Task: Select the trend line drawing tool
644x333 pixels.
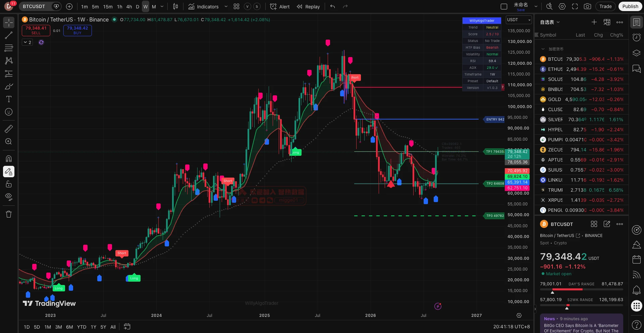Action: [x=9, y=35]
